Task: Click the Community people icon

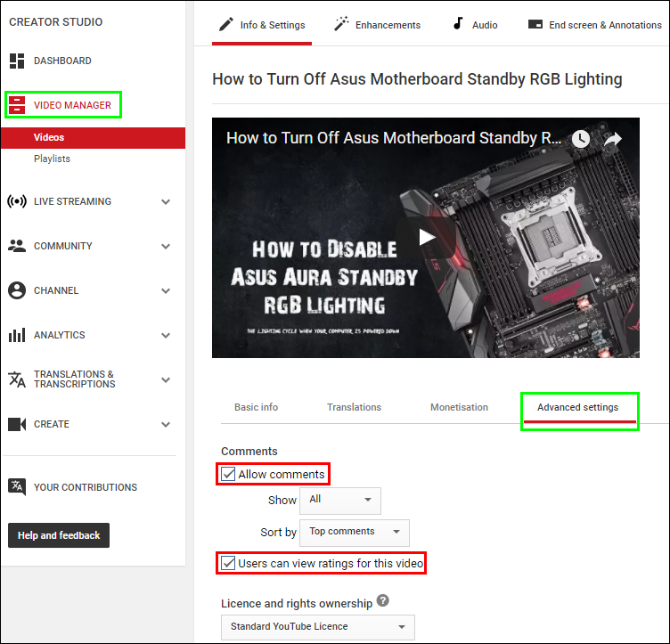Action: click(x=17, y=246)
